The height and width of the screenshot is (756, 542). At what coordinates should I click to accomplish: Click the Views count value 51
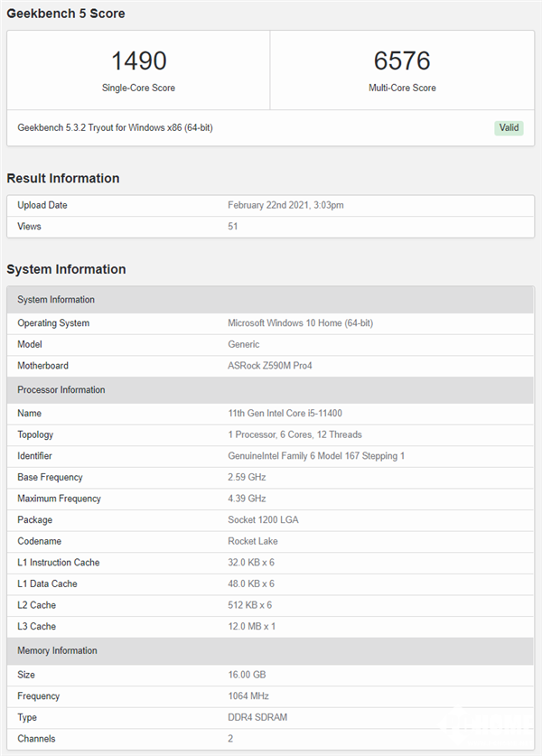tap(233, 227)
